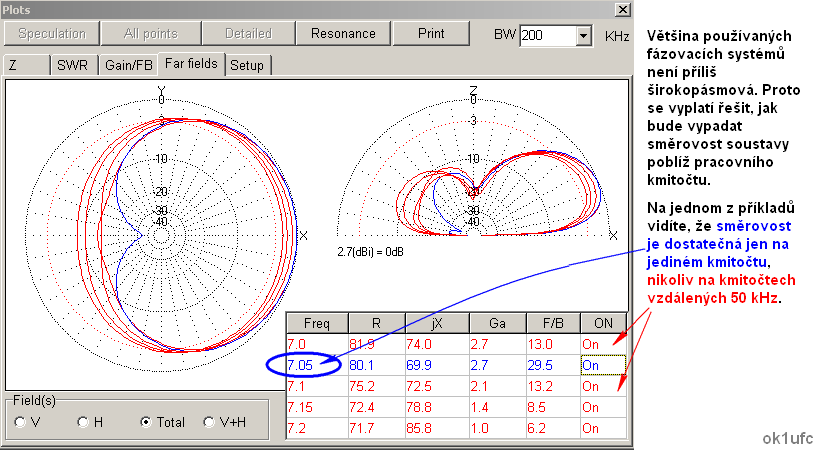
Task: Select the V field radio button
Action: [21, 422]
